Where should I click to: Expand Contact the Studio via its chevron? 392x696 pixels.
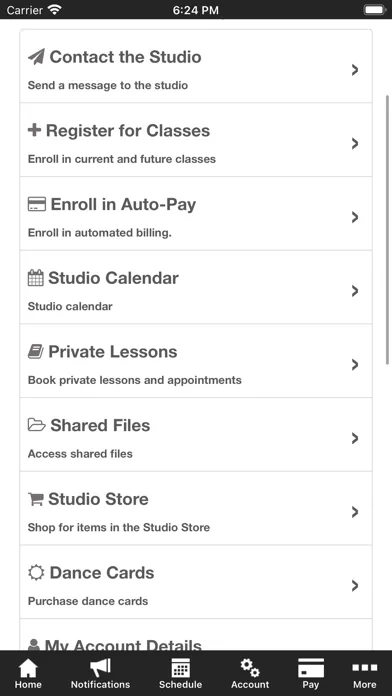pyautogui.click(x=355, y=70)
